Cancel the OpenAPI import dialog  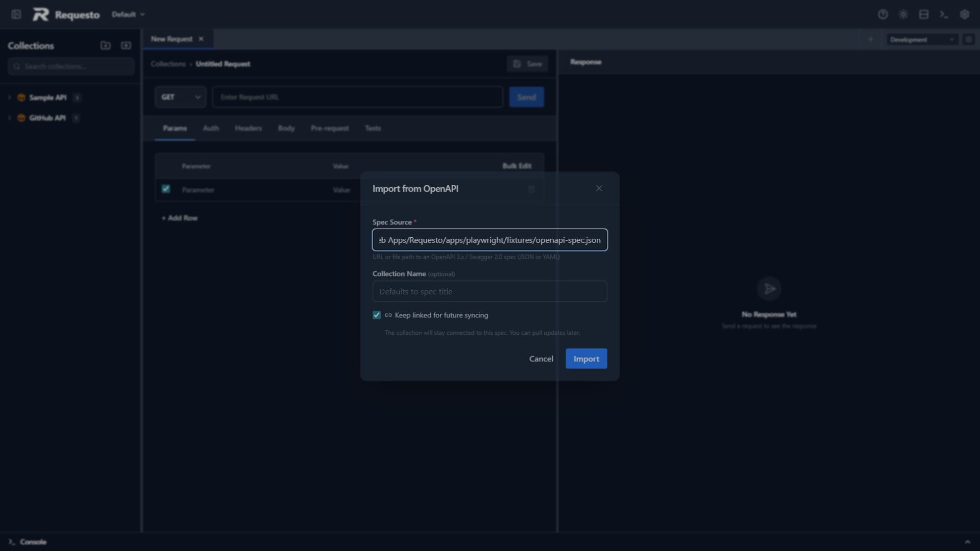(x=541, y=359)
